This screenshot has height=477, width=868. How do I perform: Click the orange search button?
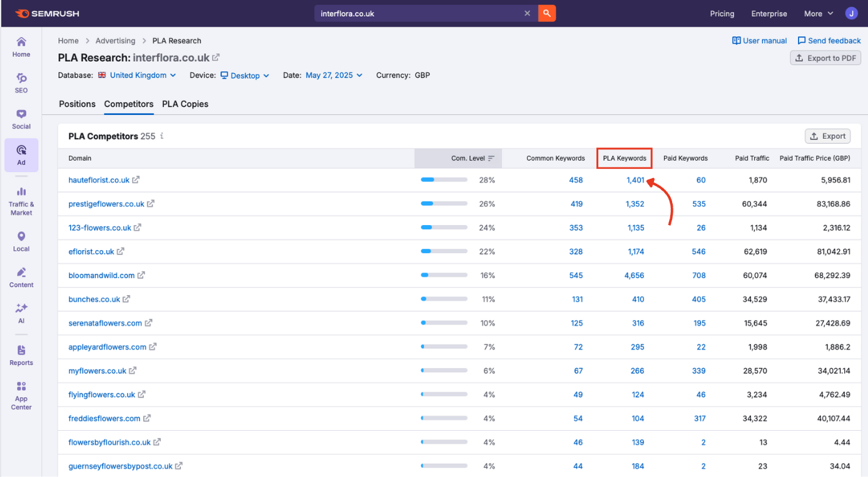547,13
